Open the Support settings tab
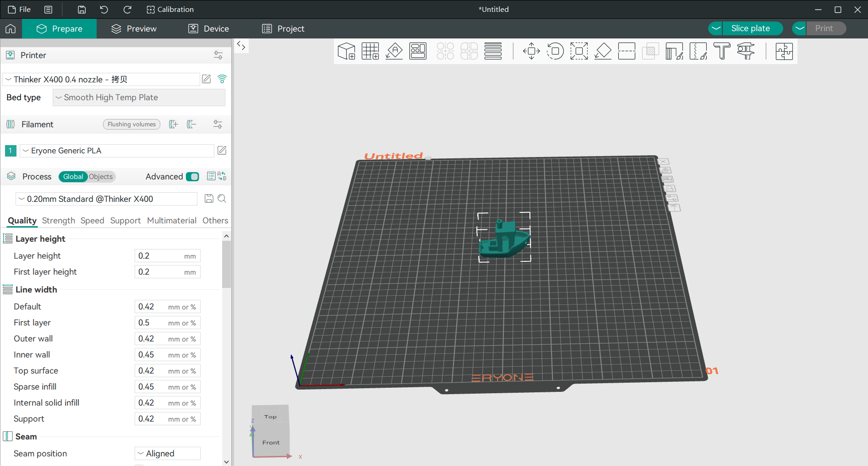The height and width of the screenshot is (466, 868). pyautogui.click(x=126, y=221)
